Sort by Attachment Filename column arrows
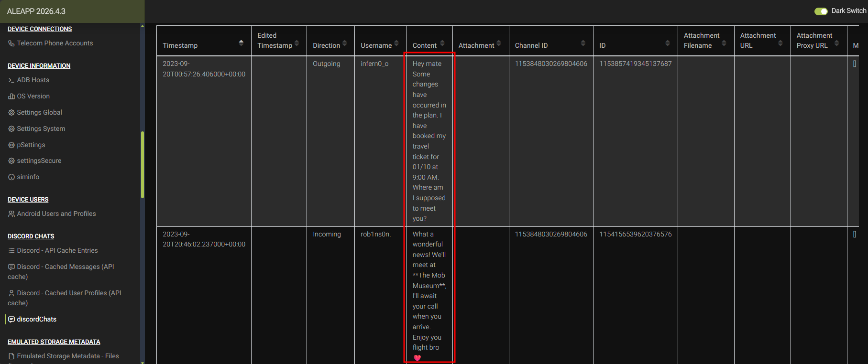Image resolution: width=868 pixels, height=364 pixels. pos(724,43)
